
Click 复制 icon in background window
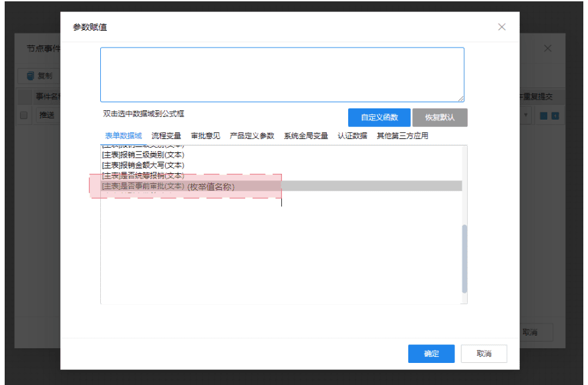(x=30, y=76)
